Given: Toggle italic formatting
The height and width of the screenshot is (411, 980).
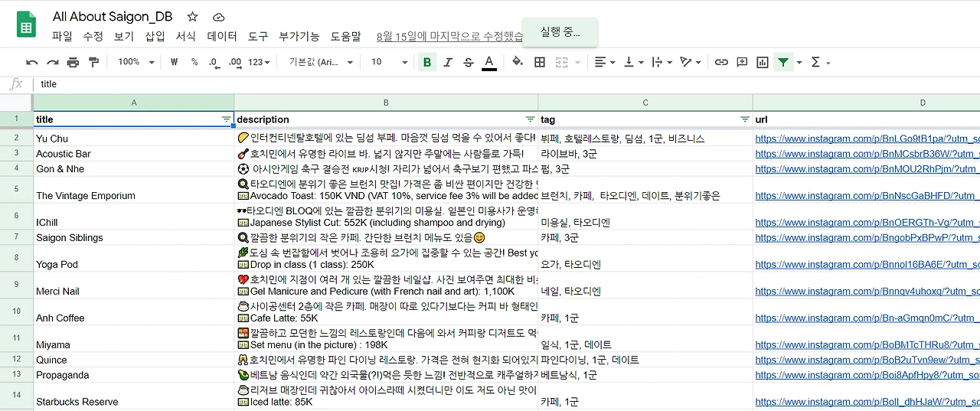Looking at the screenshot, I should pos(448,62).
